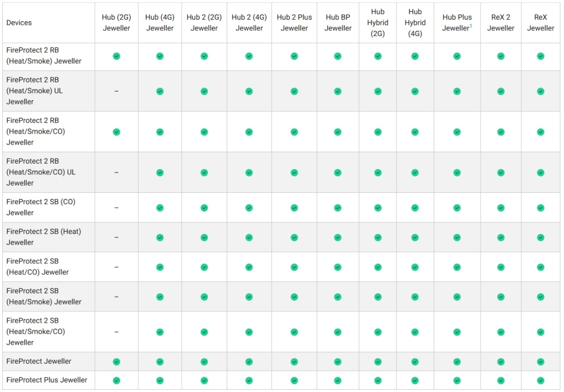
Task: Click the FireProtect 2 SB (CO) checkmark under Hub 2 Plus
Action: [294, 208]
